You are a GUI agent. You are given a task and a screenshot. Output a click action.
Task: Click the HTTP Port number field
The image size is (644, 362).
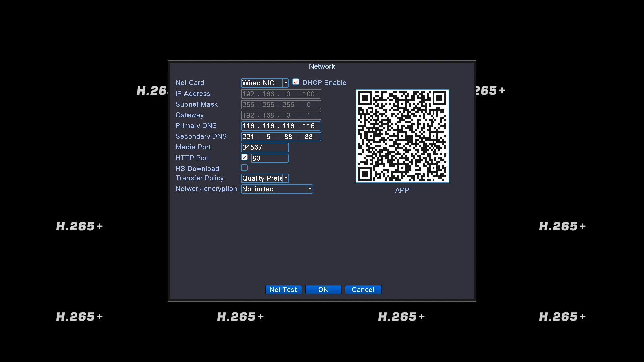point(269,158)
